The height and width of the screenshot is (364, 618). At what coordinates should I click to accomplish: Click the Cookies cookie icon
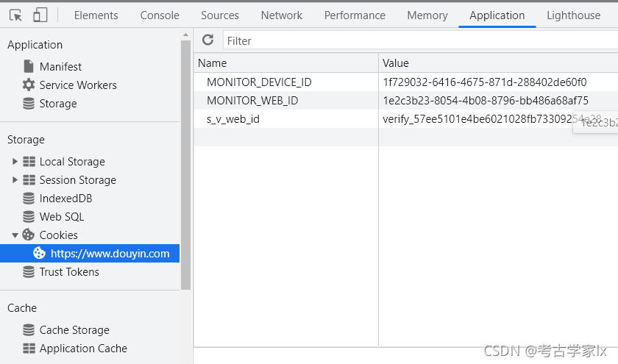[x=29, y=235]
